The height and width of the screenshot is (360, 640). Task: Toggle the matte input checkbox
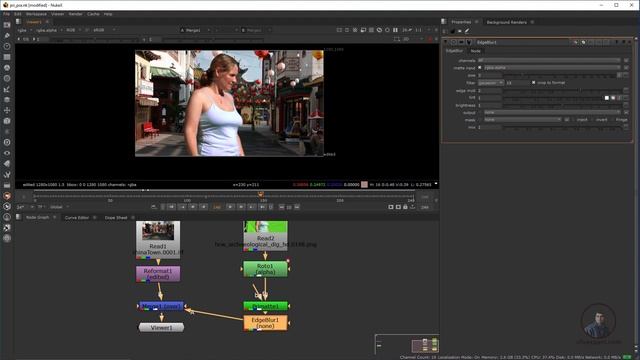click(x=480, y=68)
